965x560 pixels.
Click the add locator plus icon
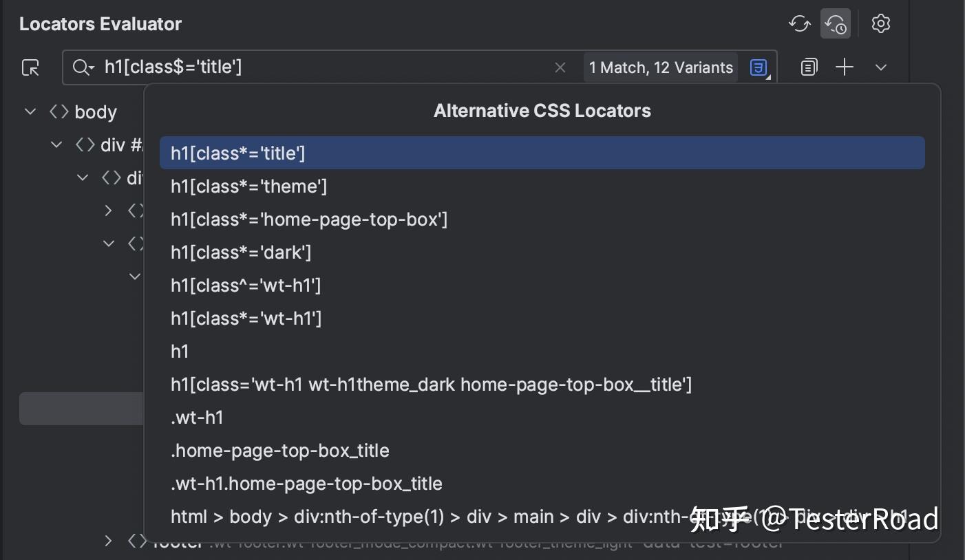click(845, 67)
